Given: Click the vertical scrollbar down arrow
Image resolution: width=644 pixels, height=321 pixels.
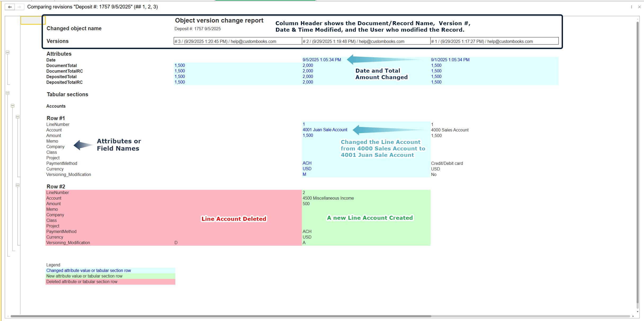Looking at the screenshot, I should point(638,311).
